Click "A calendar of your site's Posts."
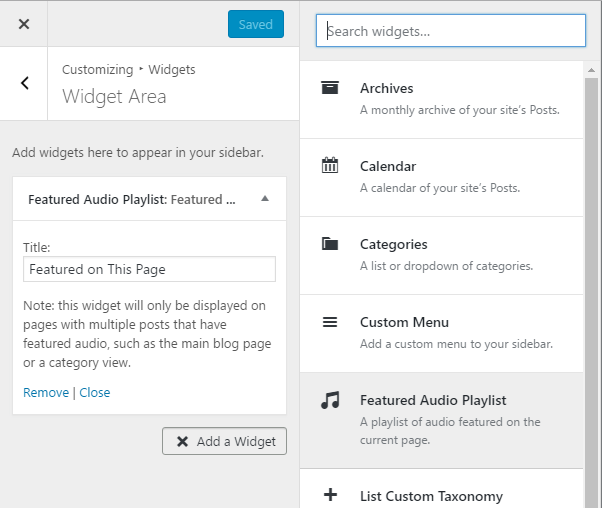 440,188
